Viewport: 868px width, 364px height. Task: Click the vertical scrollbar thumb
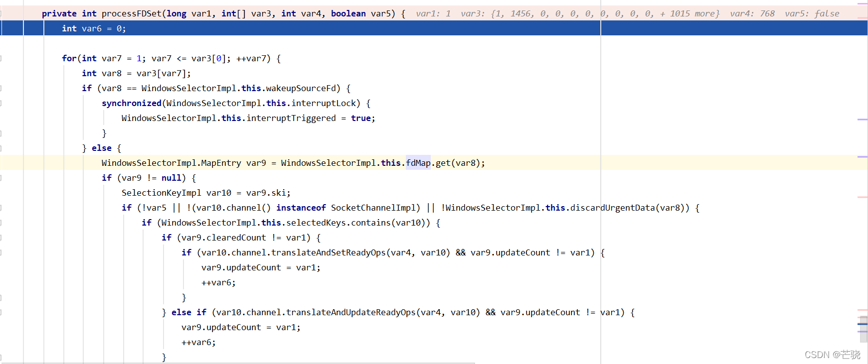click(x=863, y=329)
